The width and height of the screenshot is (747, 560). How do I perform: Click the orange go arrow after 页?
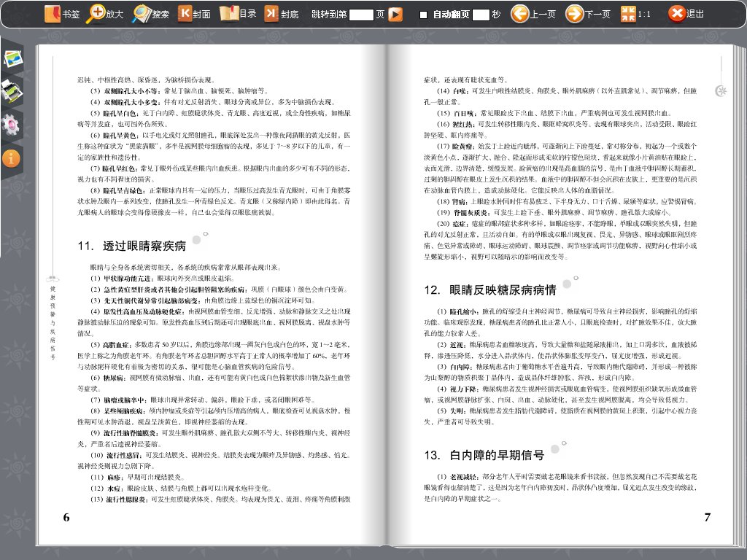point(395,15)
